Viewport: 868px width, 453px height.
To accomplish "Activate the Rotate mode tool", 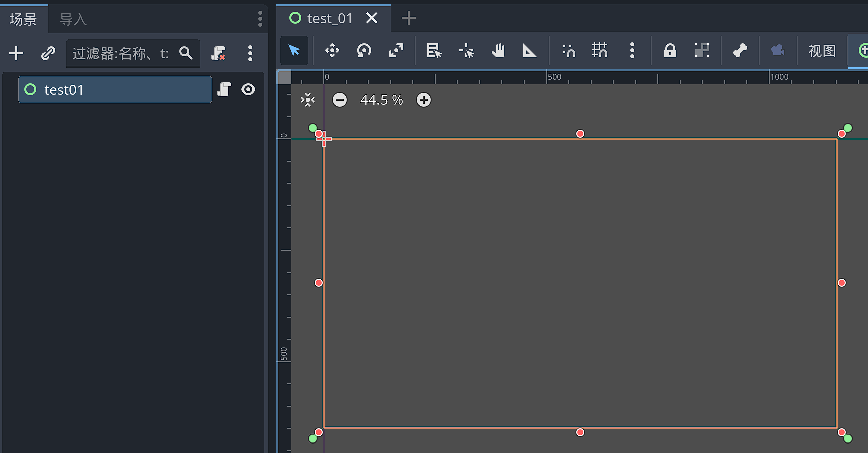I will [x=364, y=50].
